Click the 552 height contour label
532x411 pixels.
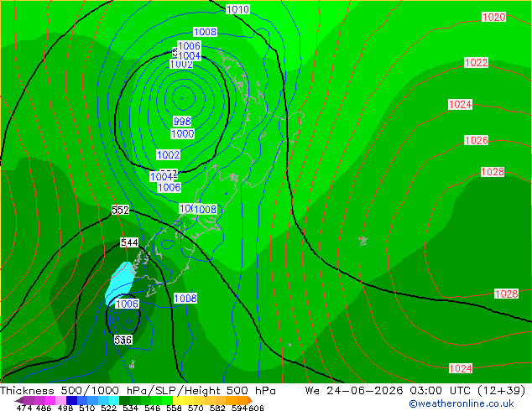pos(121,211)
